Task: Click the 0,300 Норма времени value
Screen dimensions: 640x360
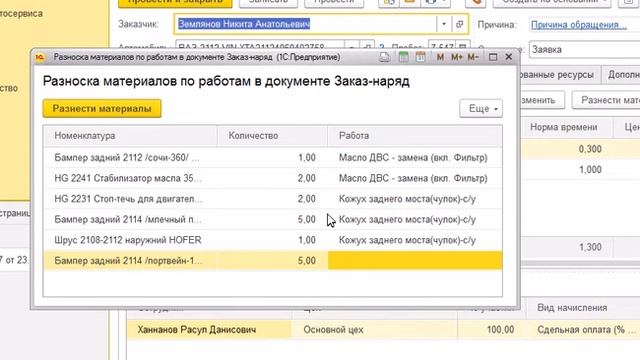Action: click(x=590, y=149)
